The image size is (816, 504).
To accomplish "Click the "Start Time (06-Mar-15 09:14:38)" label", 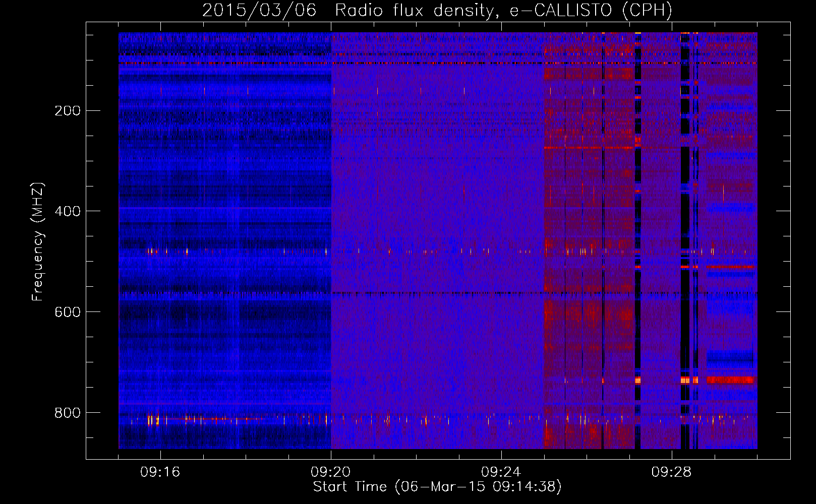I will [437, 487].
